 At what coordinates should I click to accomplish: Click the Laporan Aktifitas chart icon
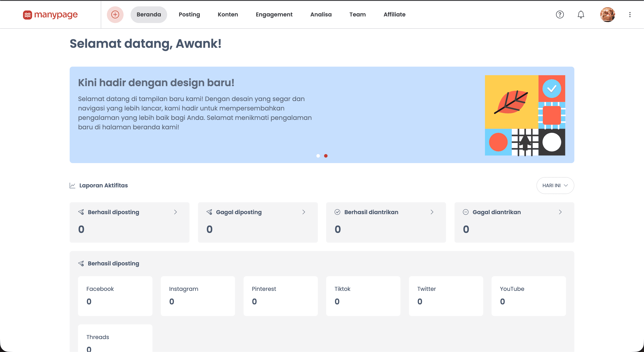point(72,185)
